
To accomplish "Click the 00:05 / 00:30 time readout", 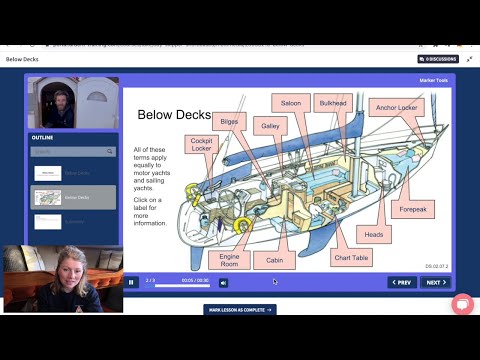I will click(195, 280).
